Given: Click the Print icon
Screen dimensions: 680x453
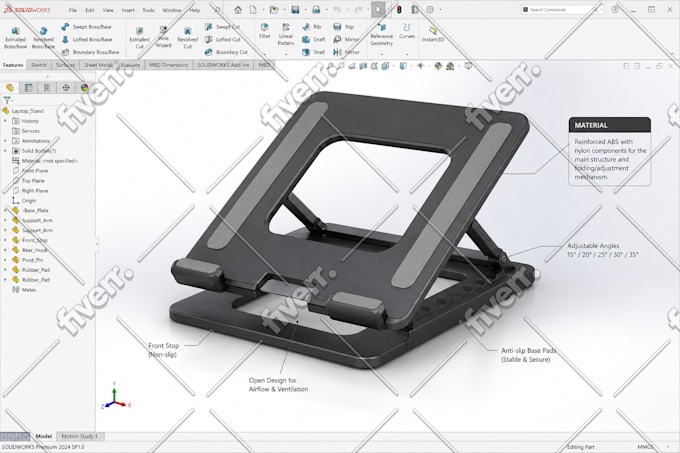Looking at the screenshot, I should (x=316, y=10).
